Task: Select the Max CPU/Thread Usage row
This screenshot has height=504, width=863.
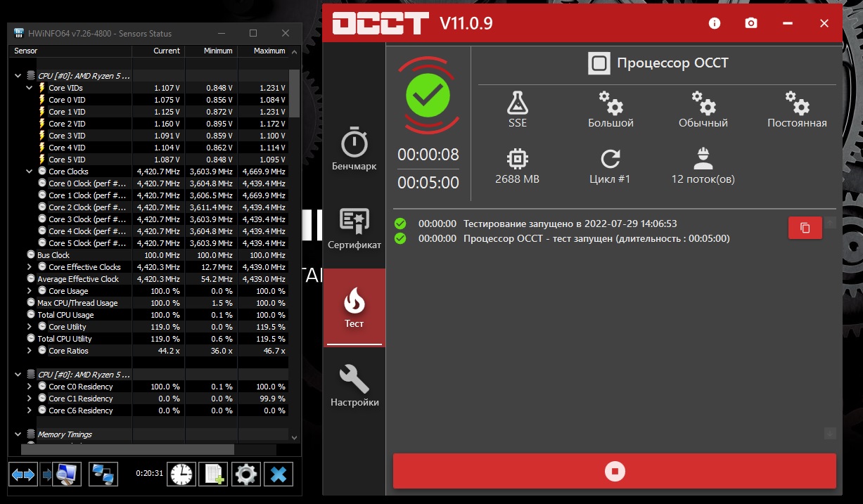Action: point(149,303)
